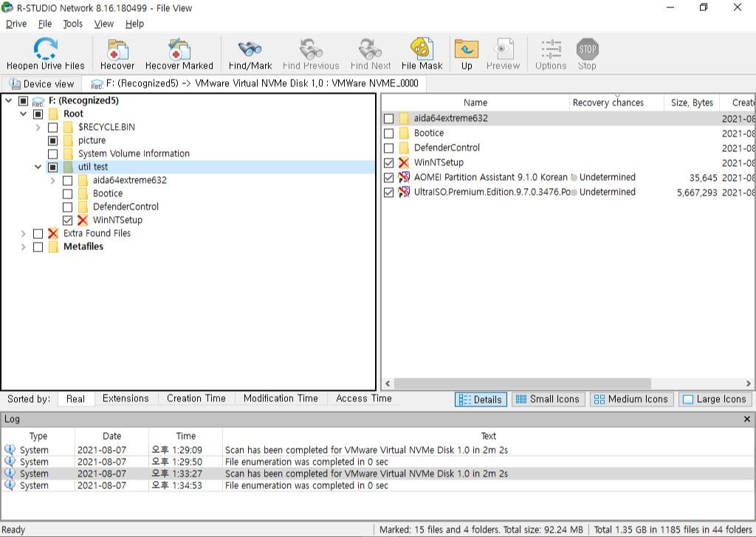Click the Bootice folder icon in the file list

404,134
